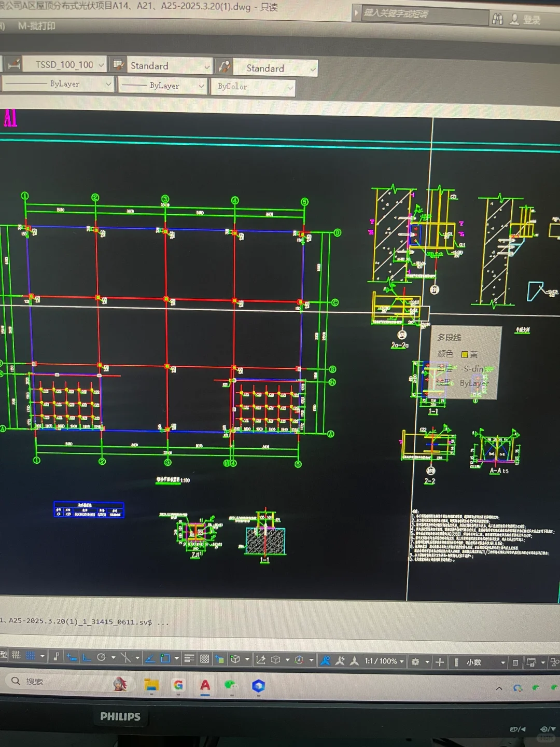The height and width of the screenshot is (747, 560).
Task: Toggle transparency display icon
Action: (x=205, y=659)
